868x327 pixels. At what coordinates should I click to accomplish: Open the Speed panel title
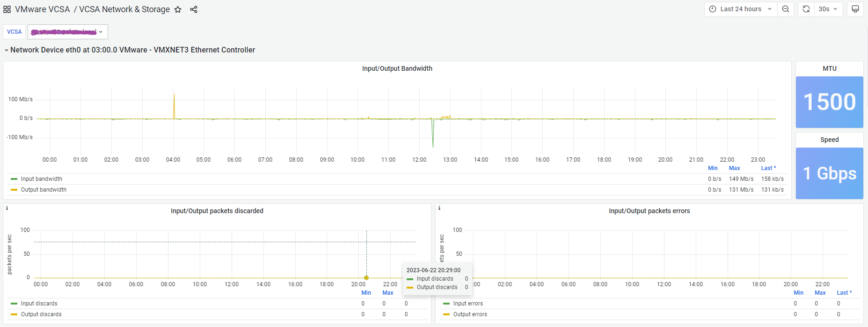point(829,140)
